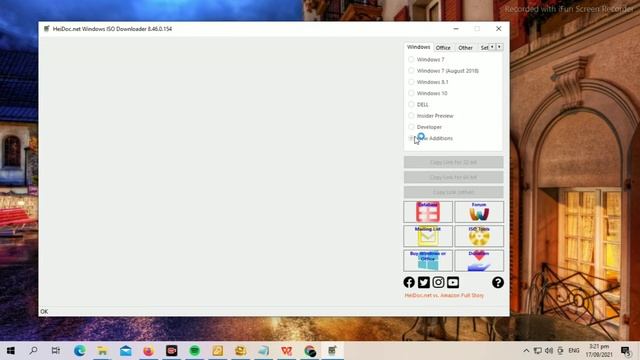The image size is (640, 360).
Task: Open Spotify from the taskbar
Action: coord(195,351)
